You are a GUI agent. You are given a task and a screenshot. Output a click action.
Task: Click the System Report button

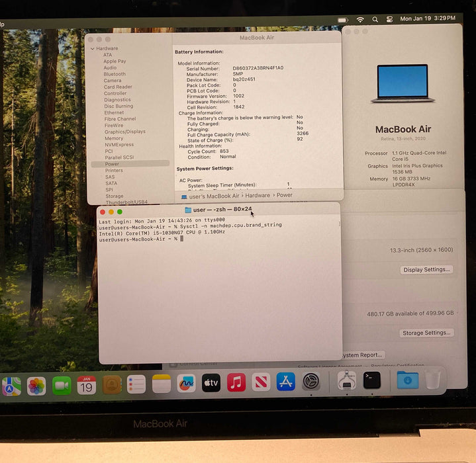click(362, 355)
